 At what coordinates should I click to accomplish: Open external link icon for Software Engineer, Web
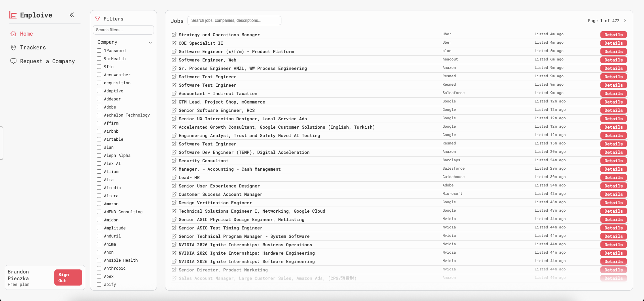174,60
